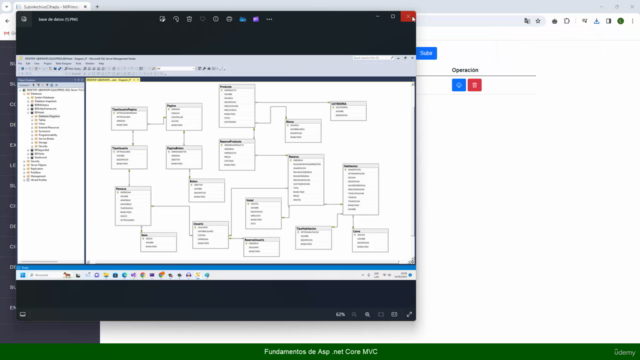Click the Operación column header
The image size is (640, 360).
[465, 70]
